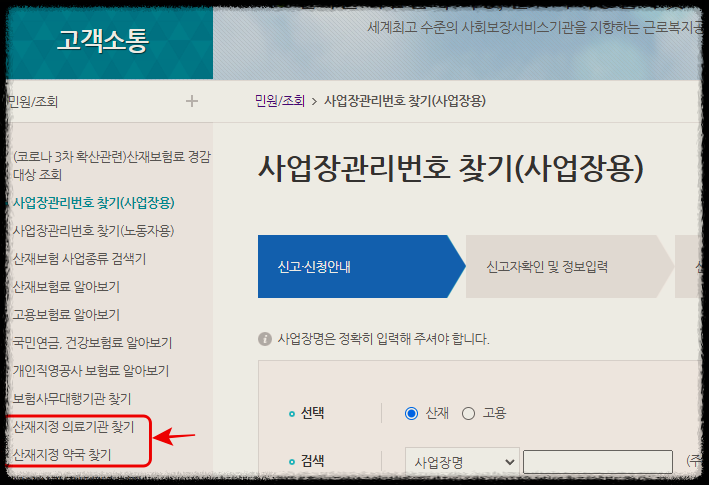Open 개인직영공사 보험료 알아보기

[90, 371]
